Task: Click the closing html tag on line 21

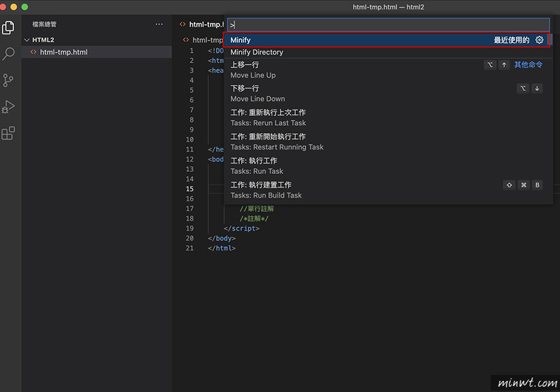Action: pyautogui.click(x=221, y=248)
